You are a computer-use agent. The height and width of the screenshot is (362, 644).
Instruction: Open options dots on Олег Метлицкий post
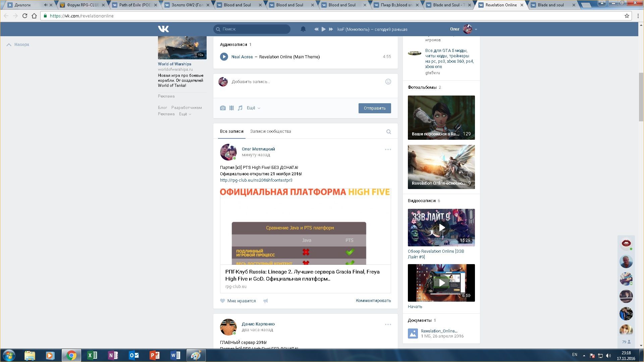pos(388,149)
